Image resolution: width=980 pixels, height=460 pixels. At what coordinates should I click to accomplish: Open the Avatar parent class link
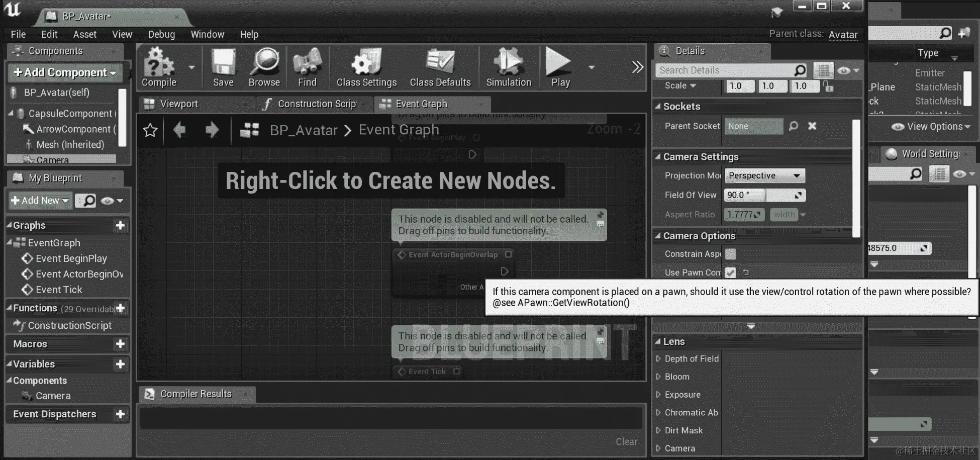point(843,35)
